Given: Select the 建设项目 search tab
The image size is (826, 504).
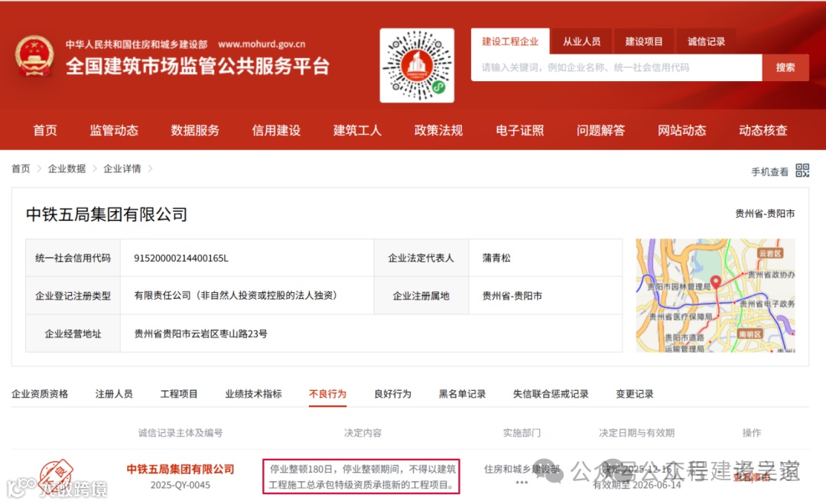Looking at the screenshot, I should (644, 41).
